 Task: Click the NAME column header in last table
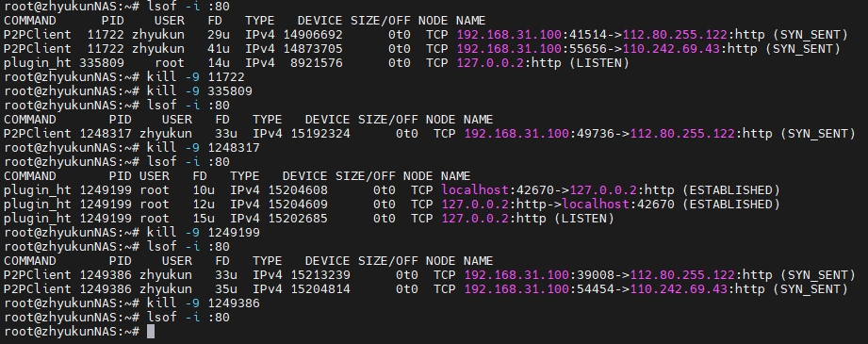click(478, 261)
